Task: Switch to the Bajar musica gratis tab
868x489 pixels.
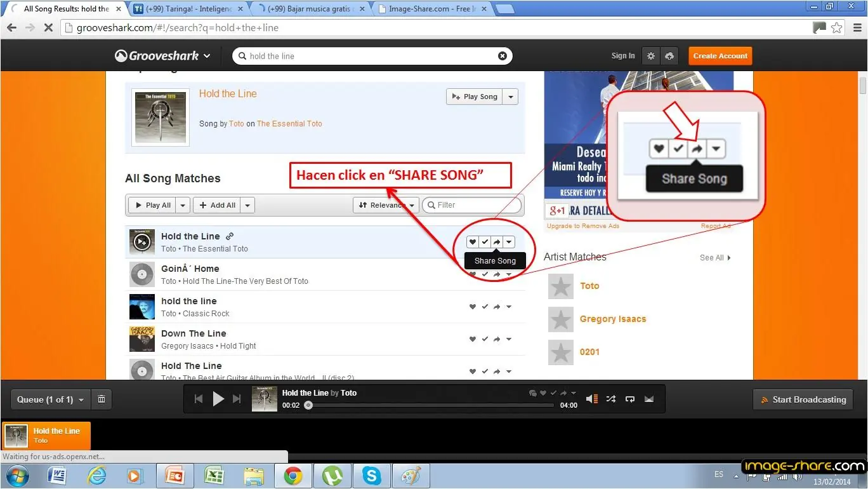Action: pyautogui.click(x=311, y=9)
